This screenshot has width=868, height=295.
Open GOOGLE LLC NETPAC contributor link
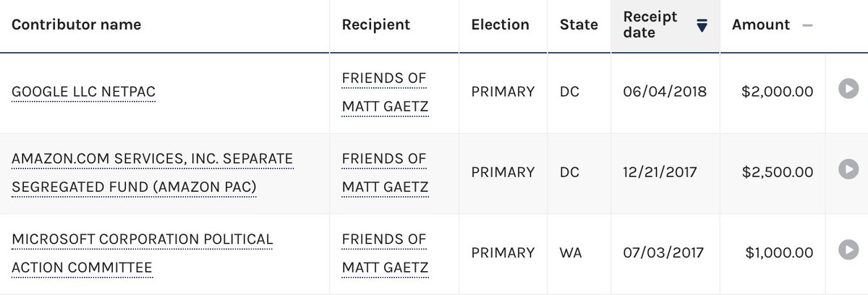(83, 92)
